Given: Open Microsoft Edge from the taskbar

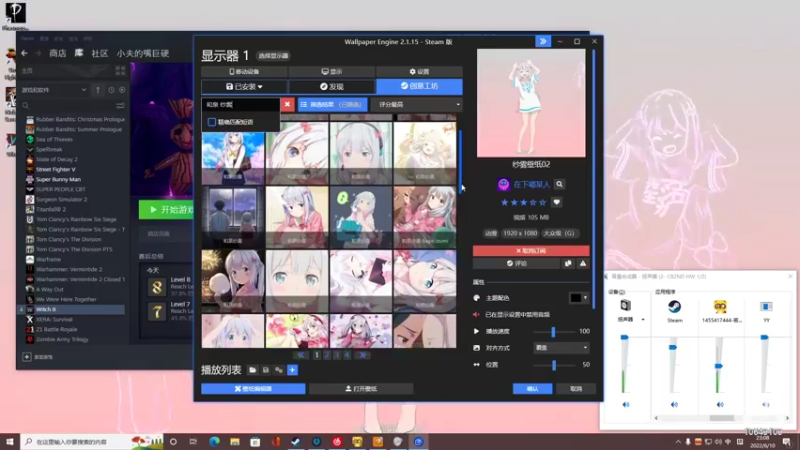Looking at the screenshot, I should click(x=214, y=442).
